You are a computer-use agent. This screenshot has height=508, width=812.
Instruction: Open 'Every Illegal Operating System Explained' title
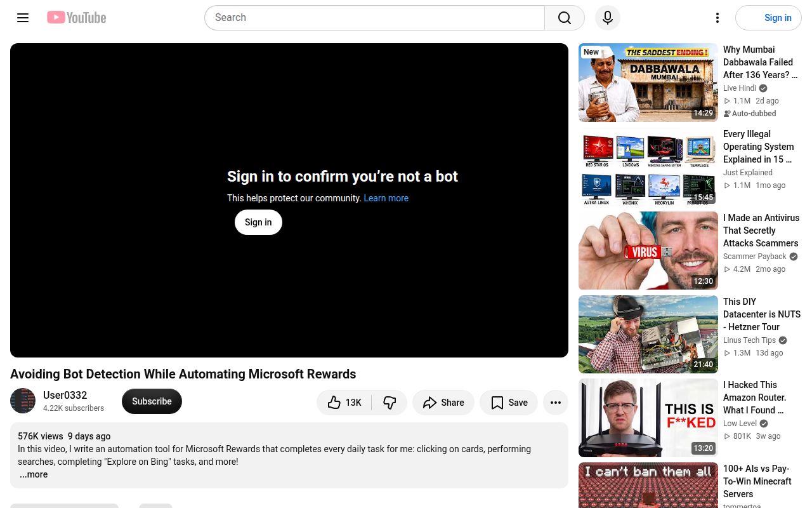click(759, 147)
